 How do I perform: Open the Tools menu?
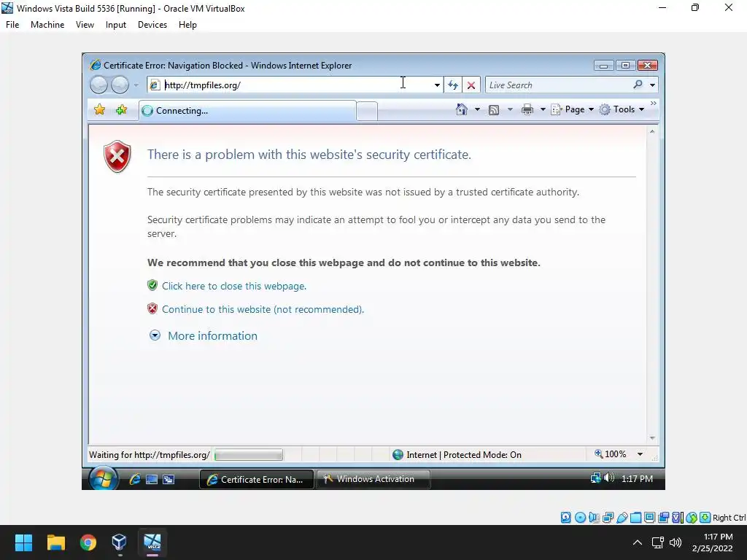click(x=622, y=109)
